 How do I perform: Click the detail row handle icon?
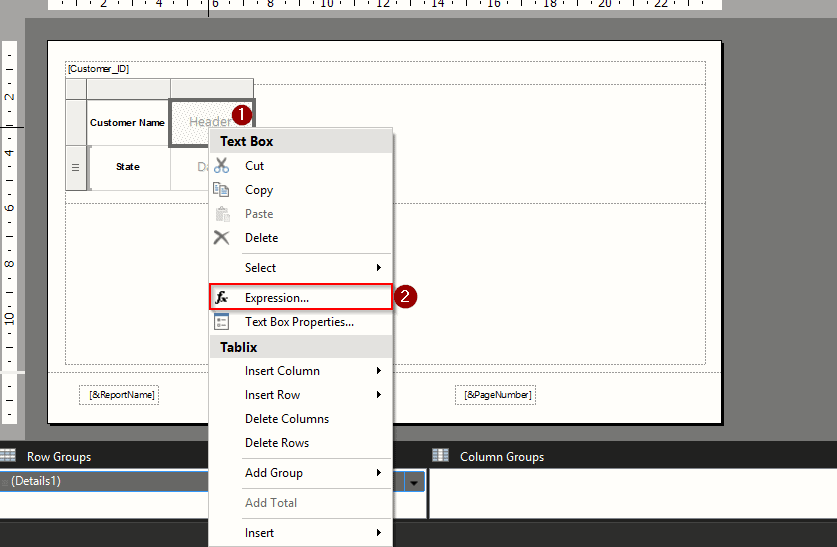point(75,168)
